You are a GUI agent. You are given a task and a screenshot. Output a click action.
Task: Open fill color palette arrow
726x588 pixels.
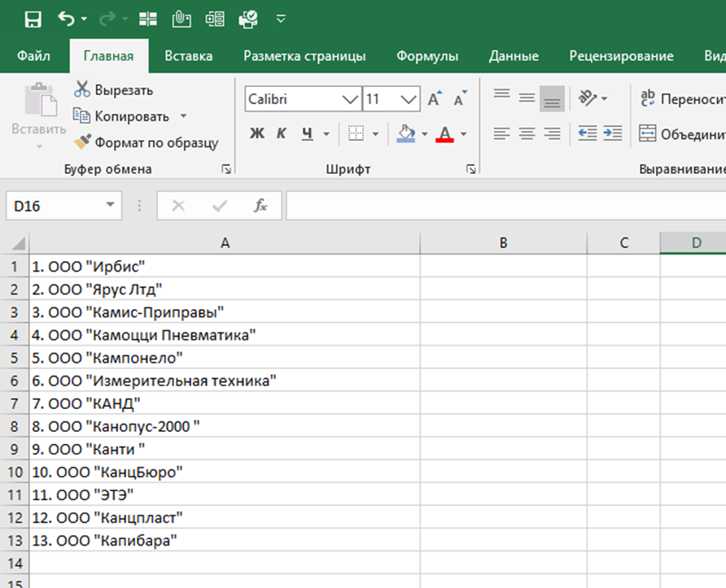[425, 134]
